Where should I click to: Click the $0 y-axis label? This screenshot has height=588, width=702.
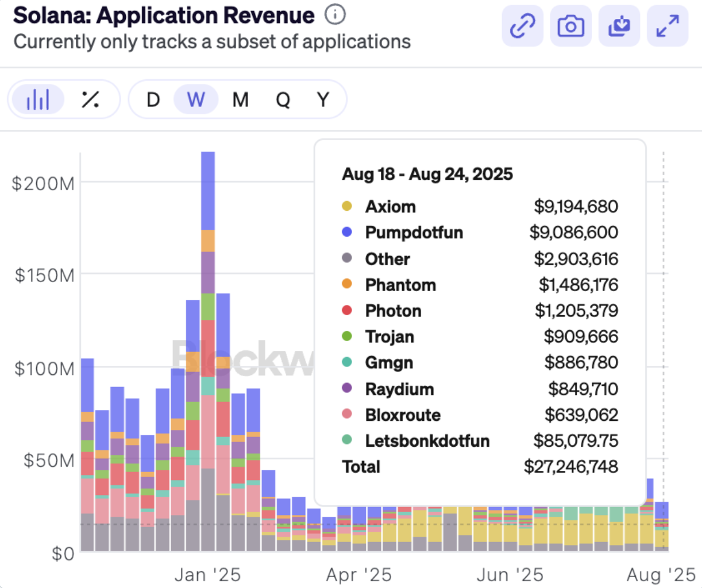tap(63, 554)
